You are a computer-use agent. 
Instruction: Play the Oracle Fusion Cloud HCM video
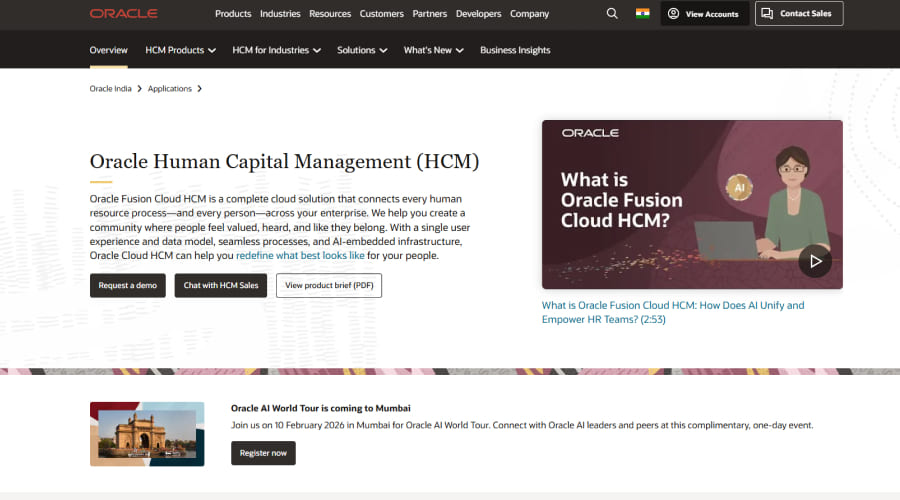[x=814, y=261]
